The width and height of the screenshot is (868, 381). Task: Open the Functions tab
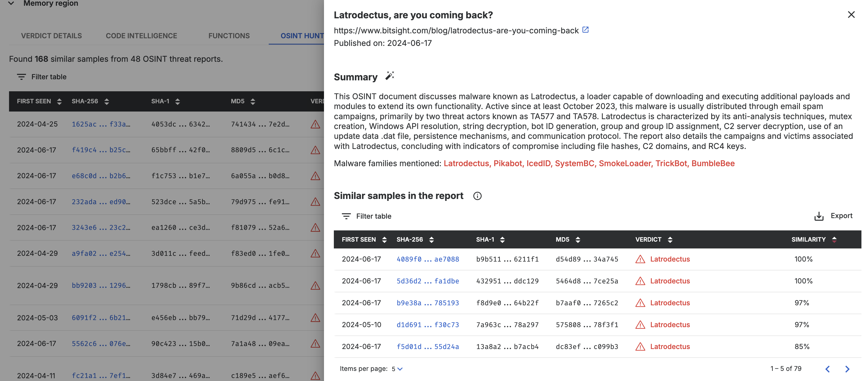tap(229, 36)
